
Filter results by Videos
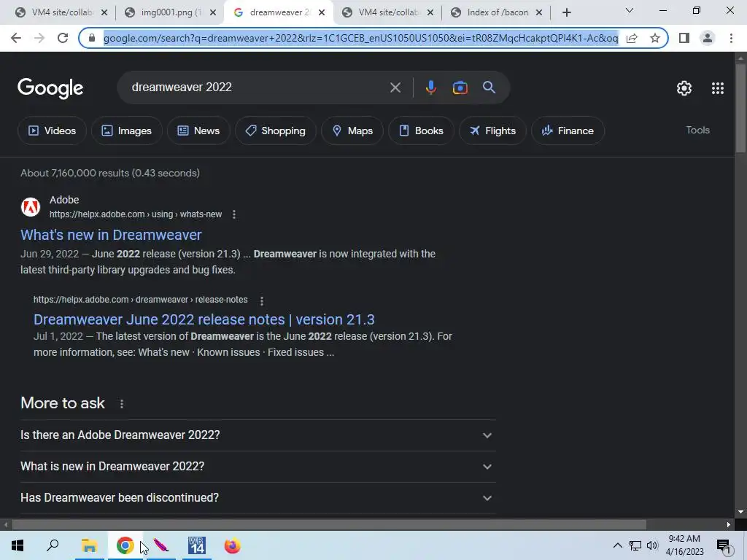pyautogui.click(x=52, y=131)
